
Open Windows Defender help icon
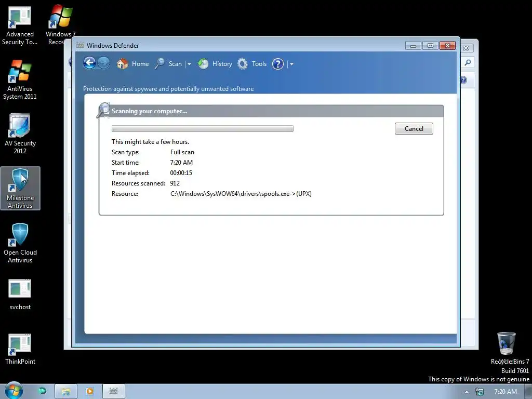278,64
